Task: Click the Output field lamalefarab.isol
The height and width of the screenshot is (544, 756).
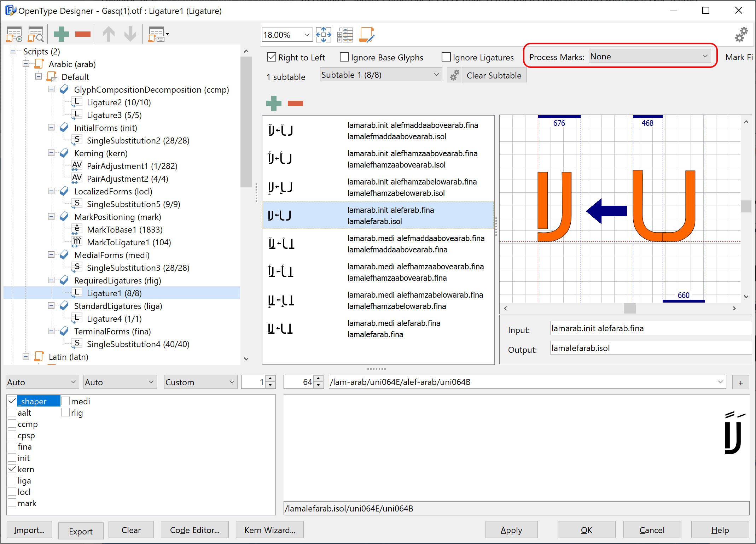Action: click(x=651, y=348)
